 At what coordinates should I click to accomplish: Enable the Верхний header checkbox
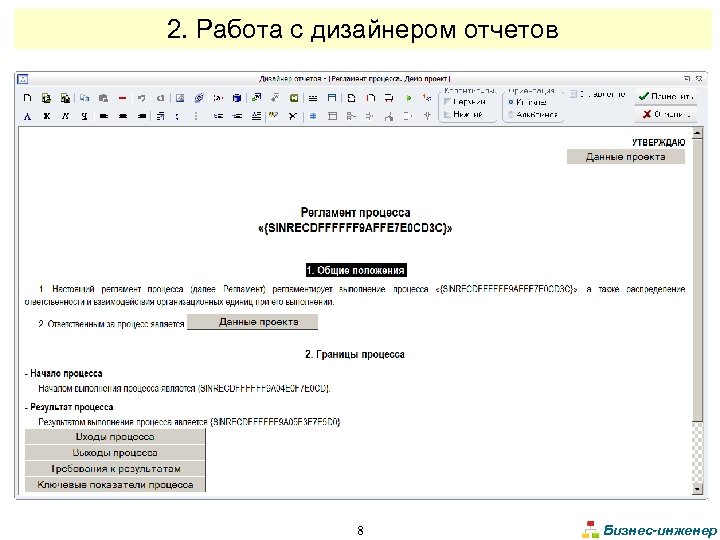click(447, 102)
